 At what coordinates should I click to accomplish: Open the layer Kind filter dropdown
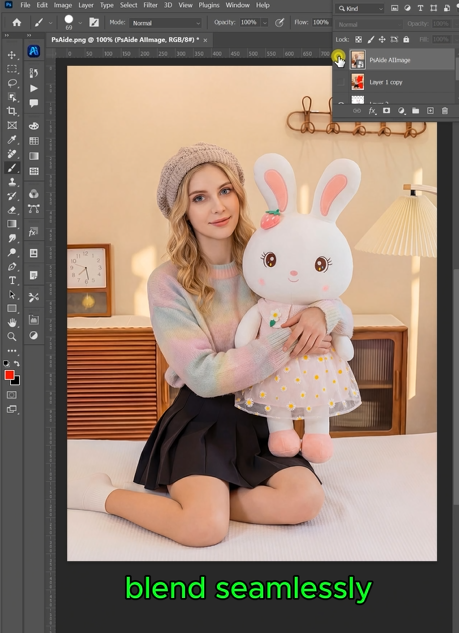pyautogui.click(x=360, y=8)
